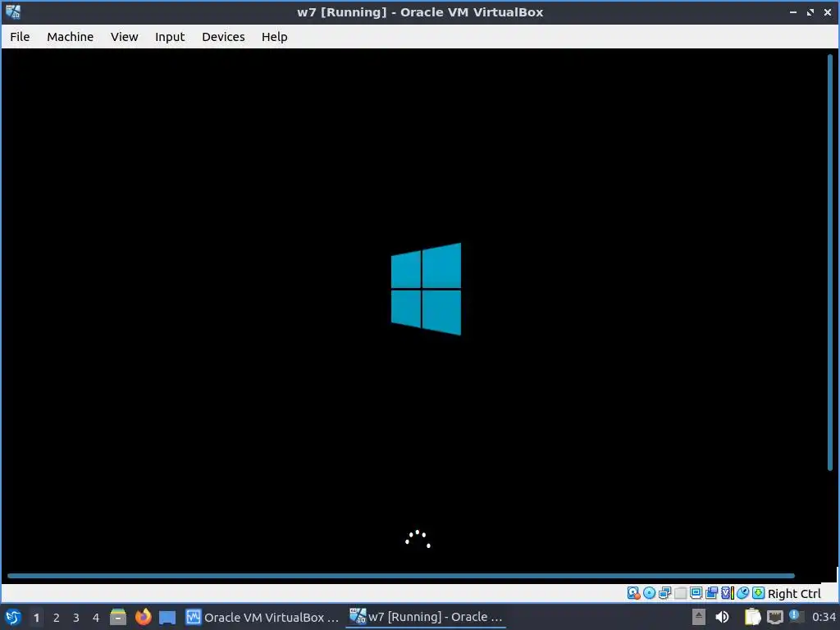The width and height of the screenshot is (840, 630).
Task: Open the Help menu
Action: click(274, 36)
